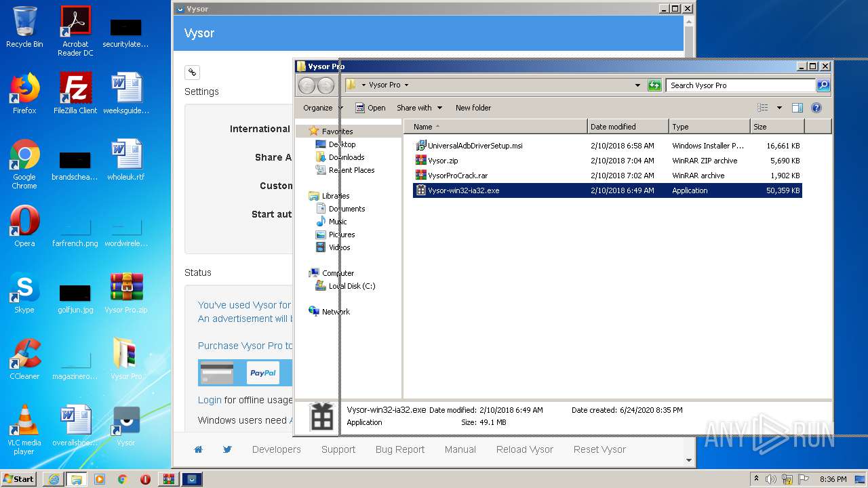Select Recent Places in navigation pane
Viewport: 868px width, 488px height.
(x=351, y=170)
